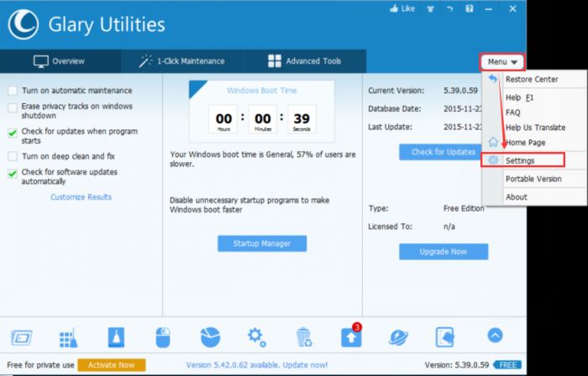
Task: Open the mouse-shaped context menu tool
Action: pyautogui.click(x=164, y=337)
